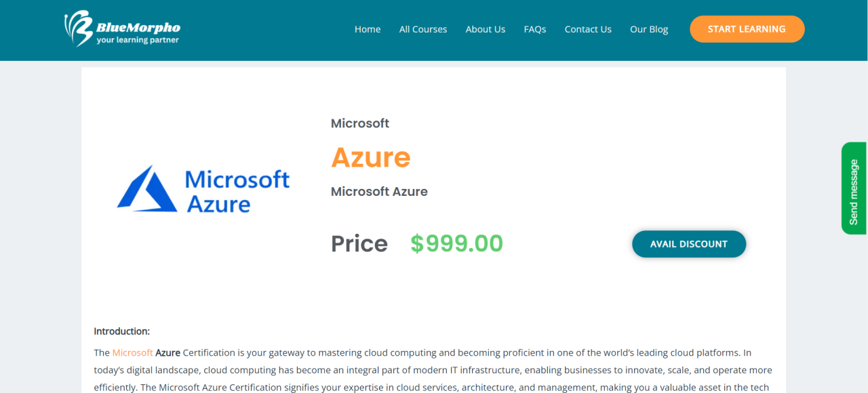Click the blue Azure triangle icon

[147, 188]
